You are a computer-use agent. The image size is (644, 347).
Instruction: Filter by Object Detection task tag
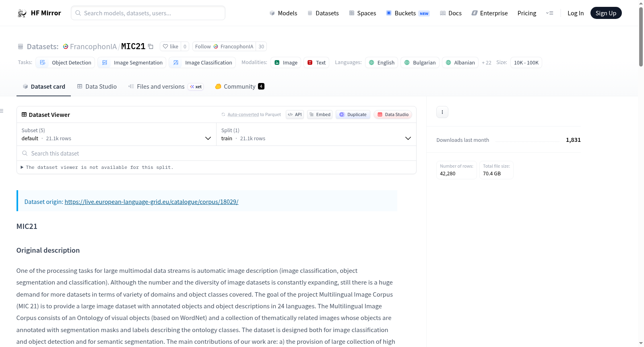pyautogui.click(x=66, y=62)
